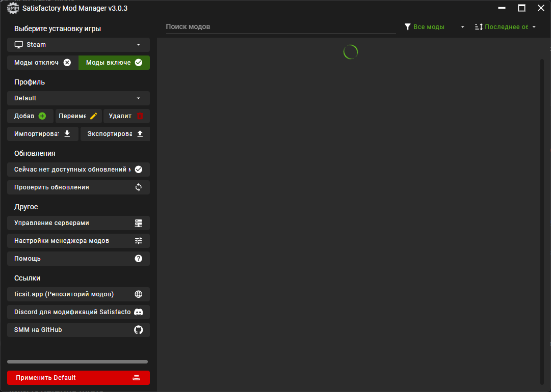551x392 pixels.
Task: Open the Все моды filter dropdown
Action: click(x=434, y=26)
